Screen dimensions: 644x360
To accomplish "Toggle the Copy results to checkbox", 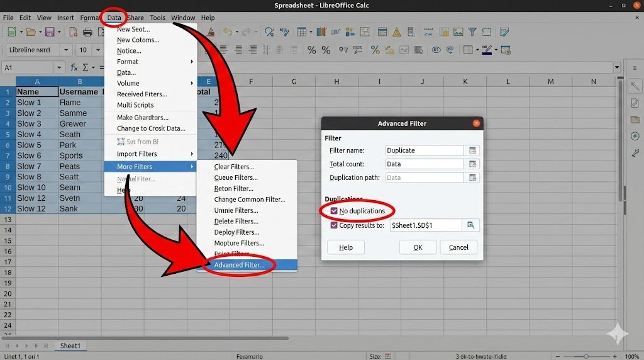I will tap(334, 225).
